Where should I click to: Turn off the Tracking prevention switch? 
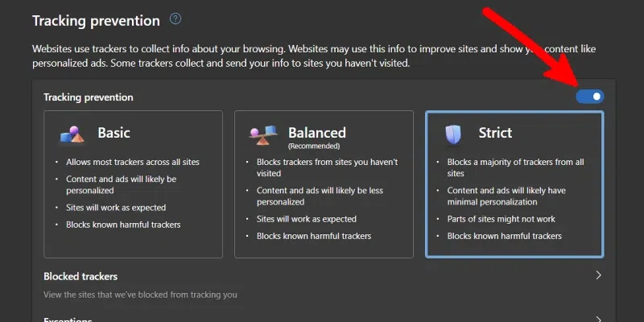click(x=590, y=97)
